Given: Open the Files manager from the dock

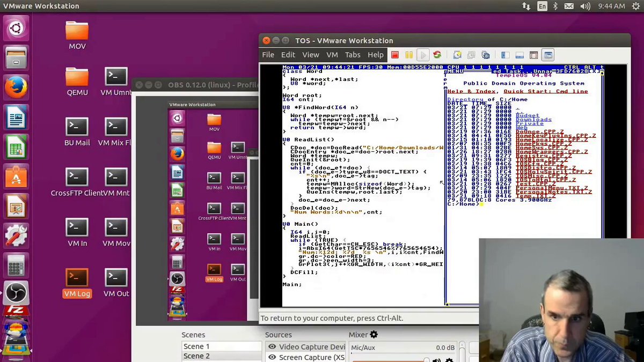Looking at the screenshot, I should pos(16,58).
